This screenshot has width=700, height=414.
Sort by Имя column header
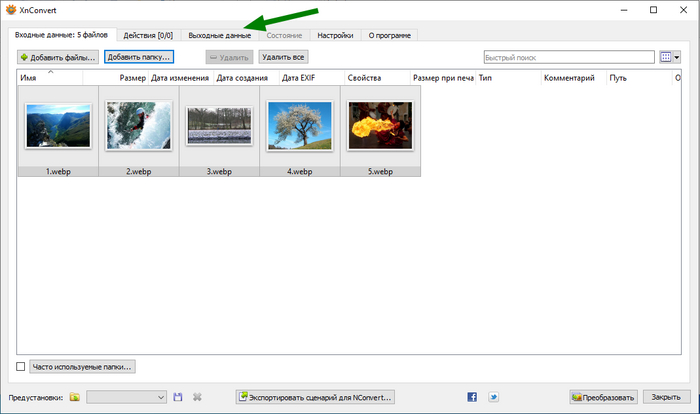click(x=50, y=78)
